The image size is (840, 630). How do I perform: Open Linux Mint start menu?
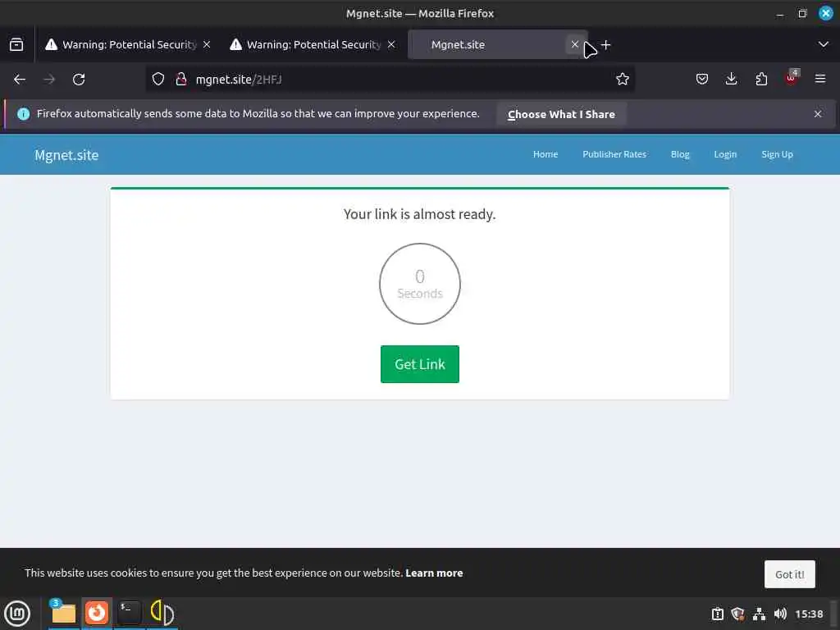click(x=17, y=614)
